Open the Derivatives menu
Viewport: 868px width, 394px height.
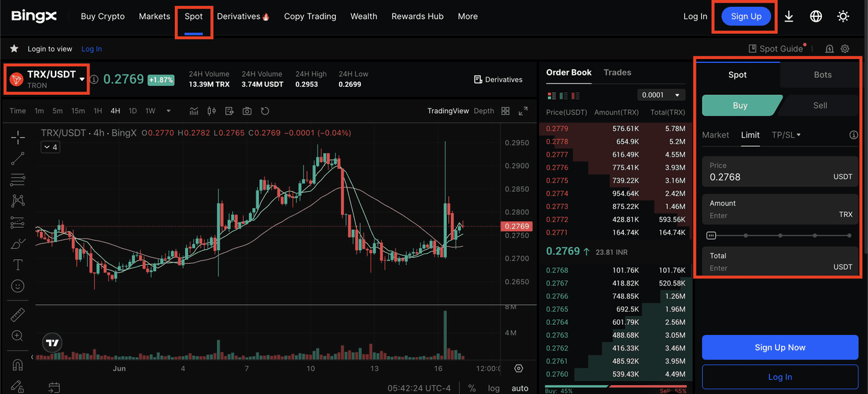click(243, 16)
